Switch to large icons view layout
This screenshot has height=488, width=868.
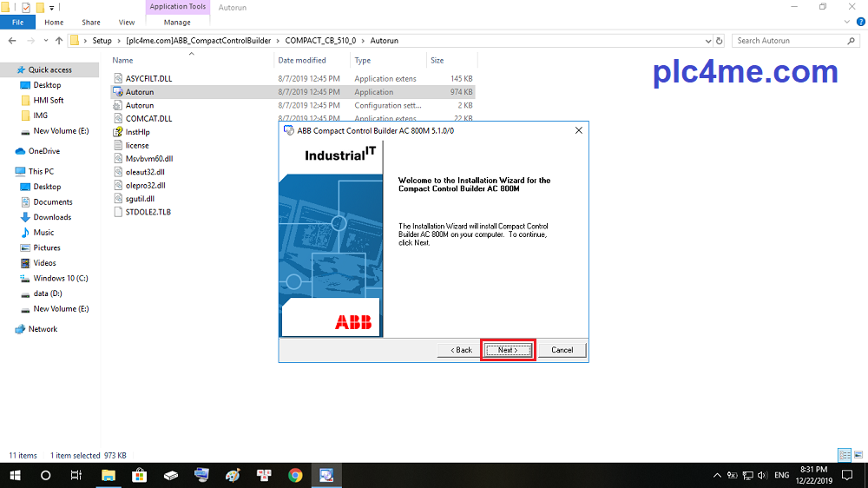point(858,455)
